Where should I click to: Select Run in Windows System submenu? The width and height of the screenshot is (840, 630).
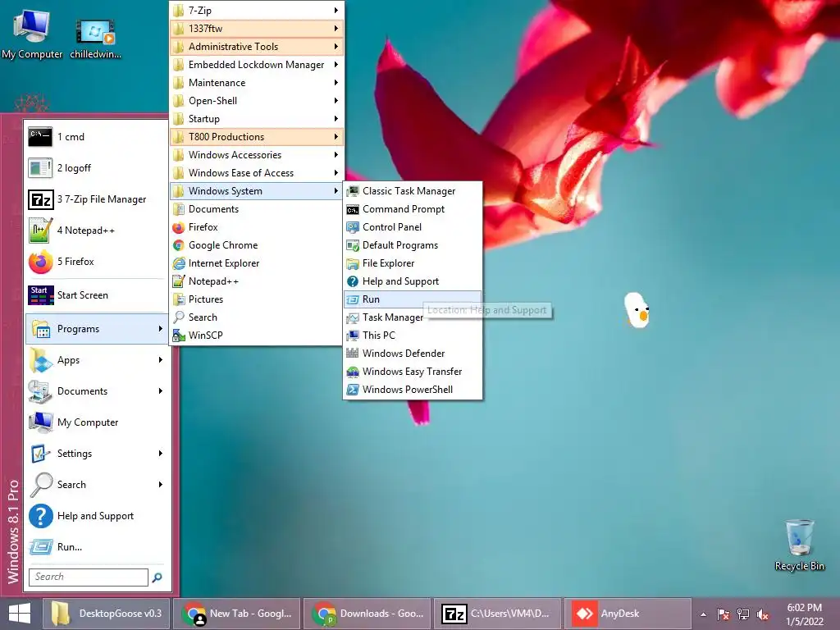[x=413, y=299]
